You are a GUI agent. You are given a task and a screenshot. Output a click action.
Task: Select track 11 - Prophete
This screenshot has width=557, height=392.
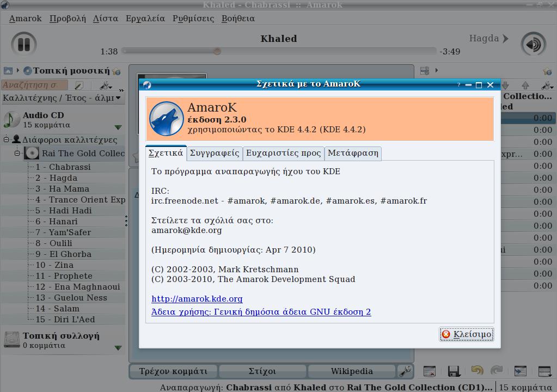click(x=64, y=276)
